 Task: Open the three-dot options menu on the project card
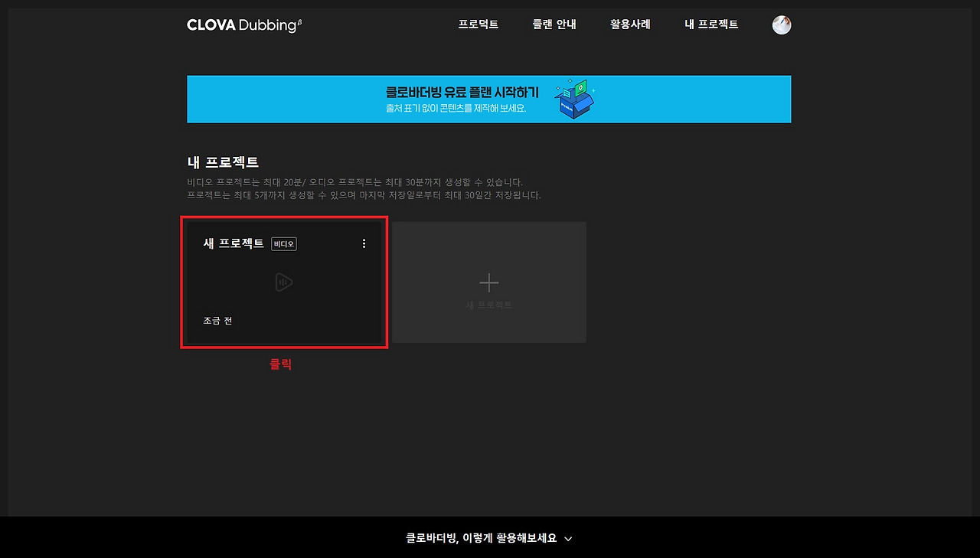364,243
